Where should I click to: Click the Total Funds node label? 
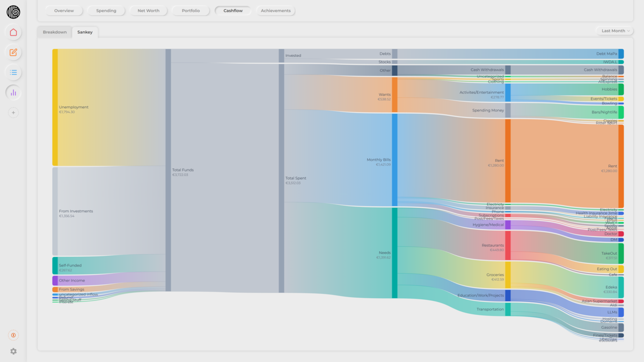click(x=183, y=170)
